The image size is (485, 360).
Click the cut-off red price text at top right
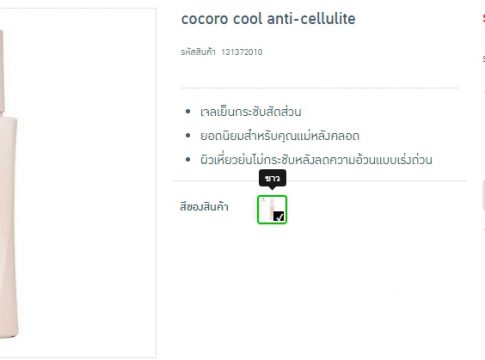tap(483, 18)
